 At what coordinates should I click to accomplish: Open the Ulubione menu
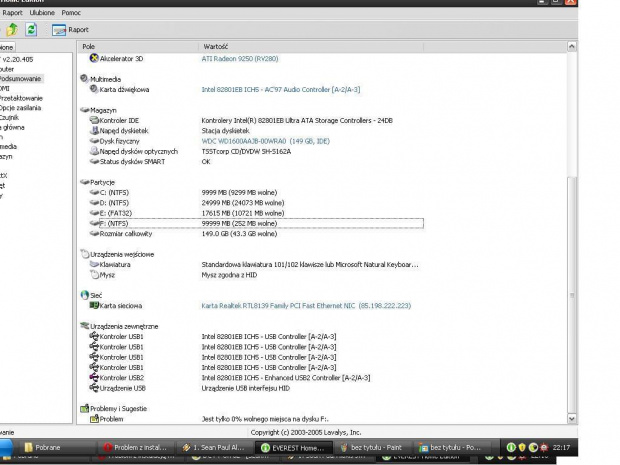[42, 13]
